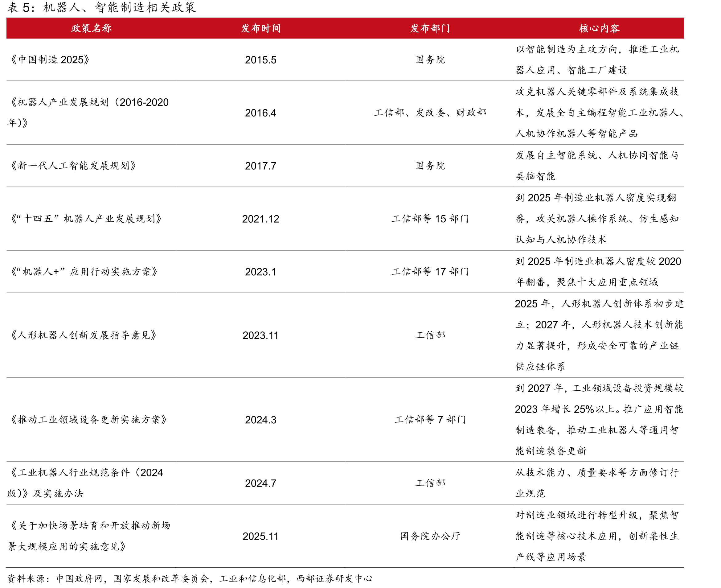Viewport: 721px width, 588px height.
Task: Click '工信部等 15 部门' cell
Action: coord(430,219)
